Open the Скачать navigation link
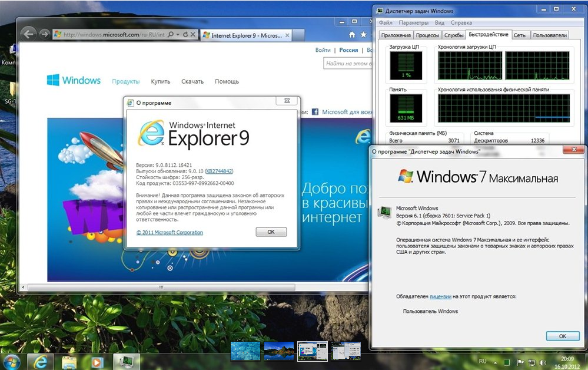 tap(192, 81)
